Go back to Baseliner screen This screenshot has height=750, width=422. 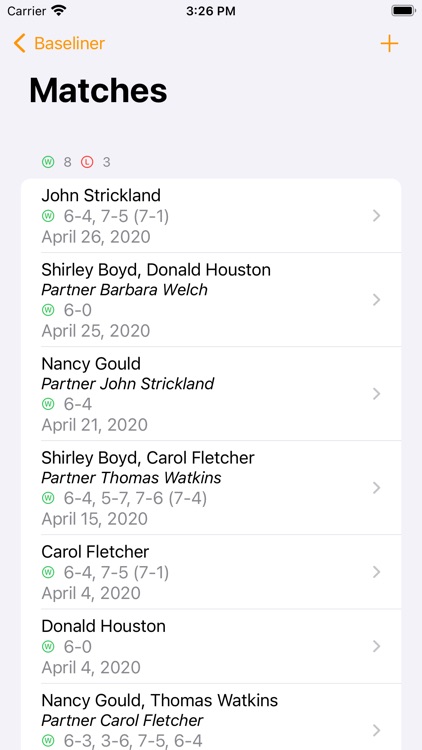(59, 44)
